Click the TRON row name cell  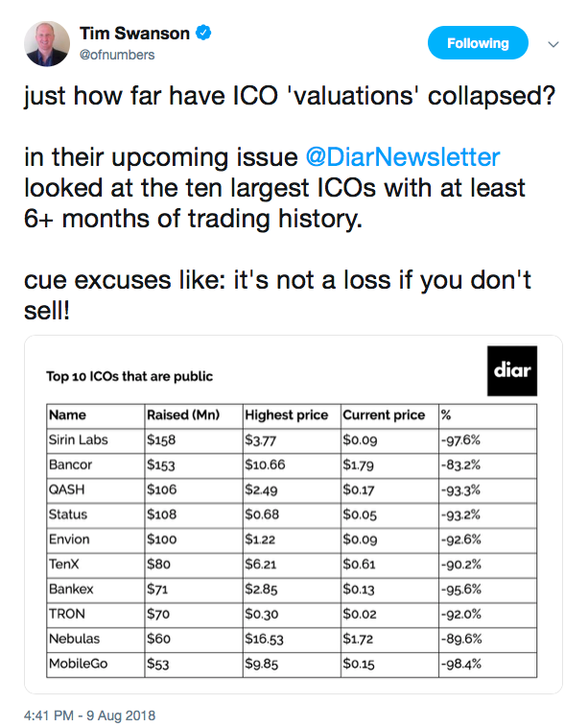click(96, 614)
